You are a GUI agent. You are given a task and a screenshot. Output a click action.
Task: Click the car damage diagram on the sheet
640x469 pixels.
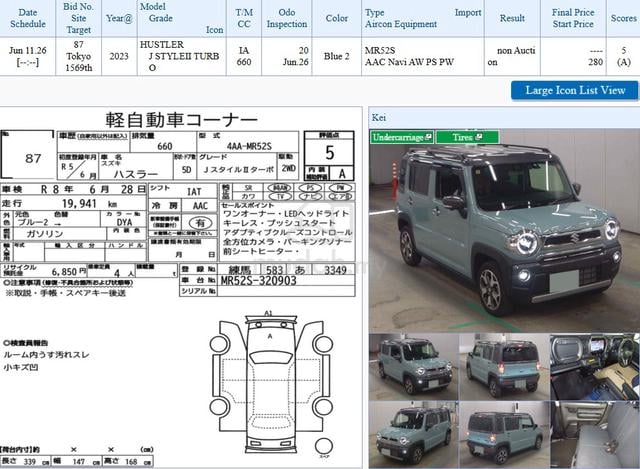point(271,386)
